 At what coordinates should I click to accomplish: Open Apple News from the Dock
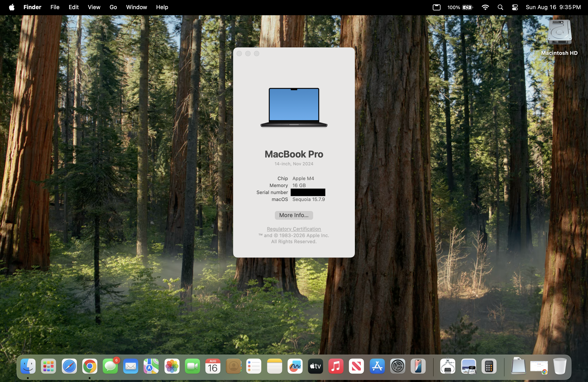pyautogui.click(x=356, y=366)
